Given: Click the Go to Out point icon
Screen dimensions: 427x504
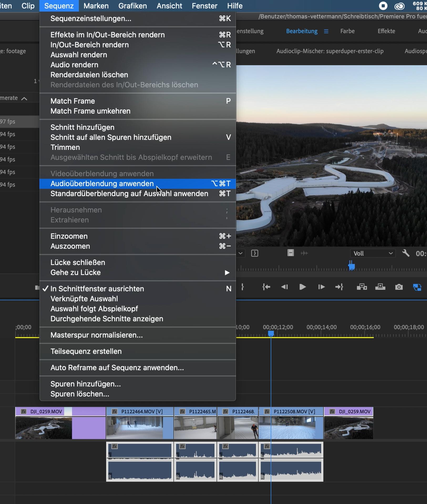Looking at the screenshot, I should click(x=339, y=287).
